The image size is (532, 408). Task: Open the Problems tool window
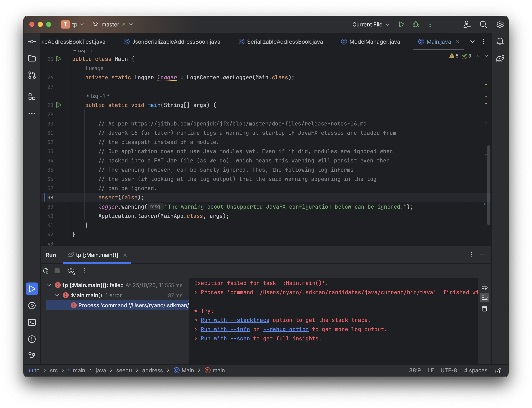click(x=32, y=339)
